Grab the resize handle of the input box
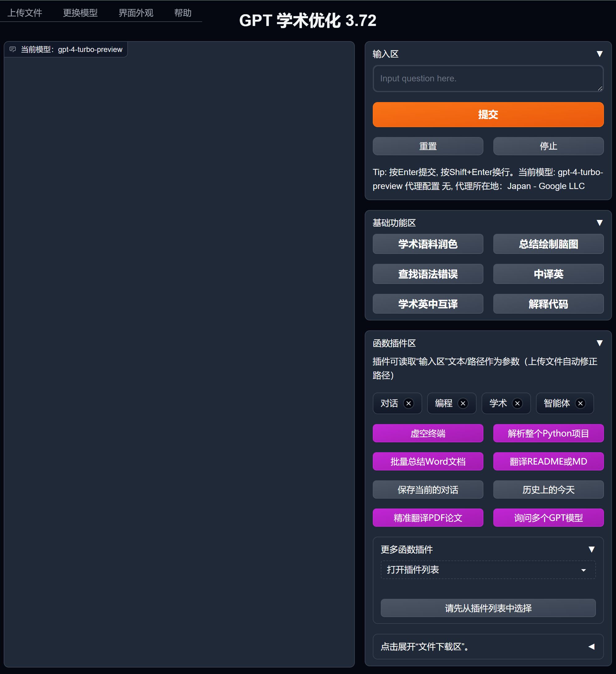This screenshot has width=616, height=674. pos(600,88)
